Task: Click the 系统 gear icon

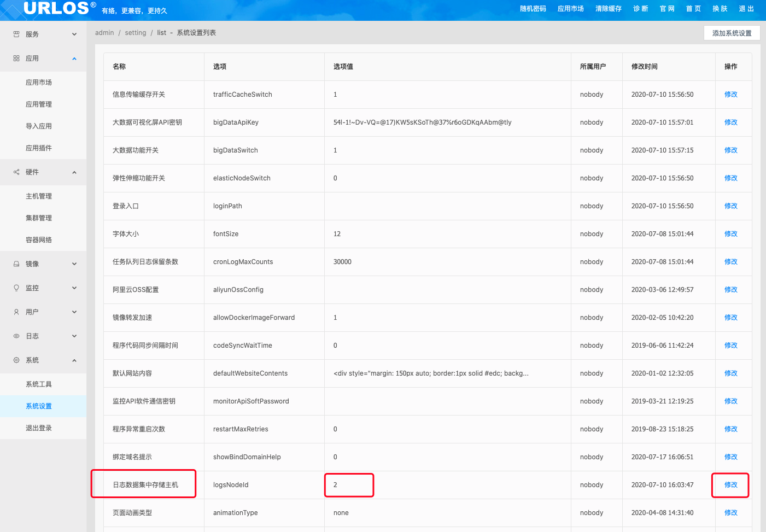Action: pyautogui.click(x=16, y=360)
